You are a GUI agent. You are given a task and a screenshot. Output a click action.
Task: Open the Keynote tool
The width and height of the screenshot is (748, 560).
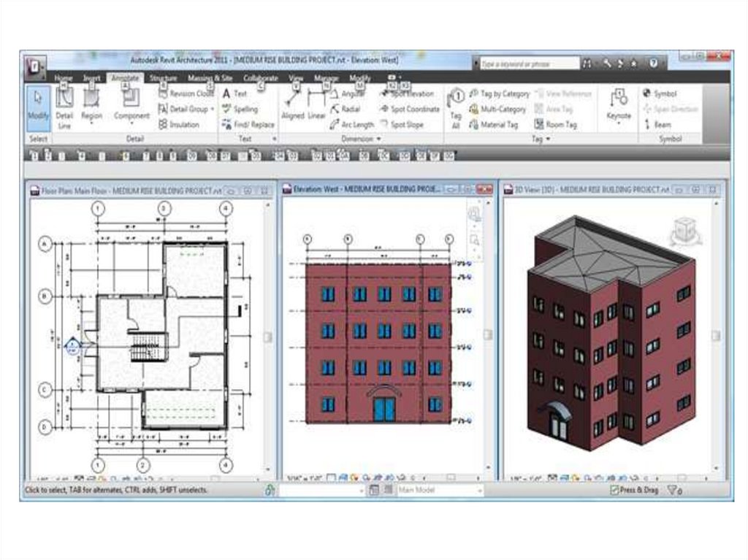pyautogui.click(x=619, y=106)
